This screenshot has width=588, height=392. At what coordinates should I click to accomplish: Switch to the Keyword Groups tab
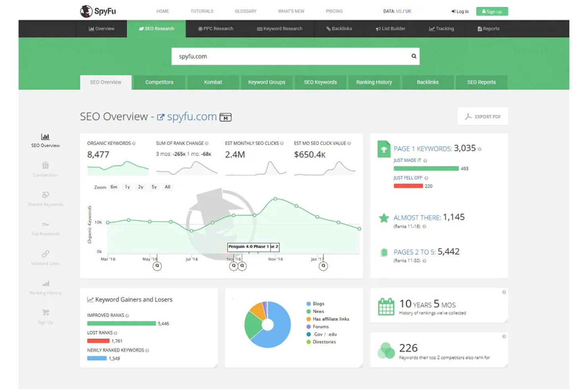click(267, 82)
